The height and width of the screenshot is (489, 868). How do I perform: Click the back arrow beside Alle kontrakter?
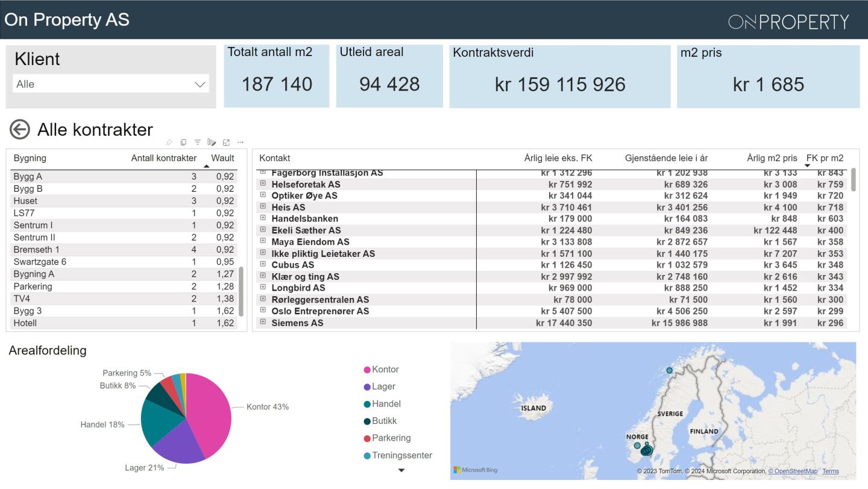[20, 130]
